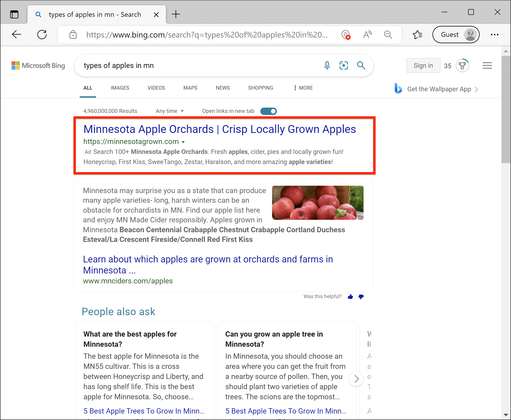Switch to the IMAGES tab

(120, 88)
